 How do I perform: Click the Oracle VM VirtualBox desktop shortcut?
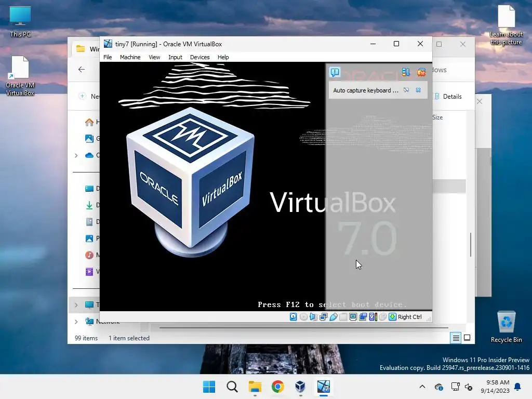(x=20, y=76)
